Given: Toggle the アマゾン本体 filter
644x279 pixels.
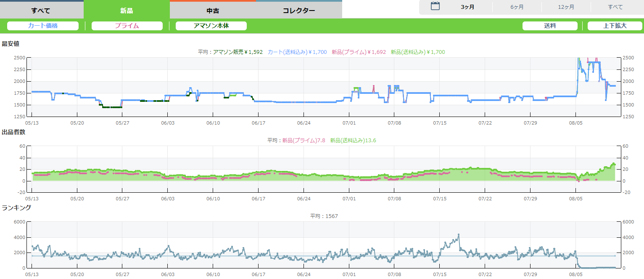Looking at the screenshot, I should click(211, 26).
